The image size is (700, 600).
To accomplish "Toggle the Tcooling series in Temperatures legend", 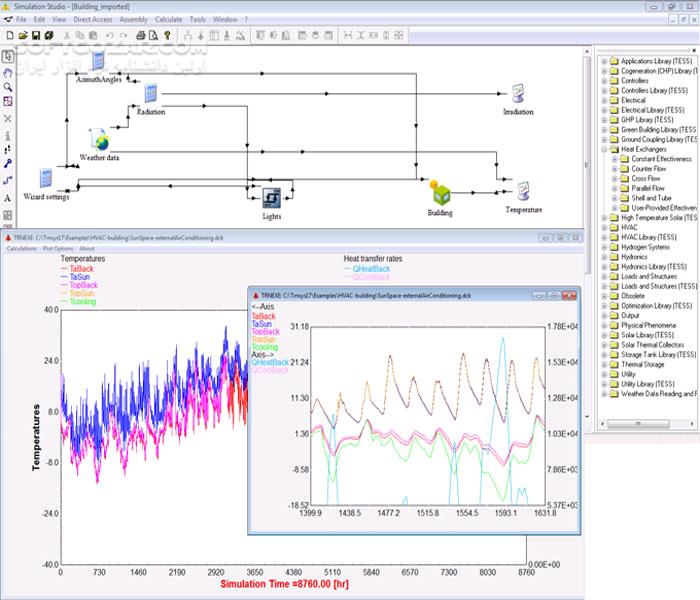I will 83,301.
